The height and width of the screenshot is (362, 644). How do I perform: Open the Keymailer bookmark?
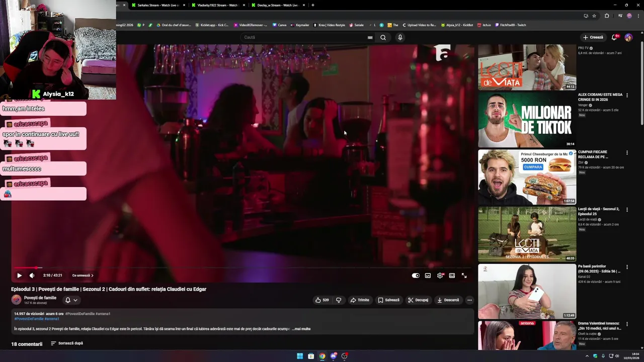(300, 25)
